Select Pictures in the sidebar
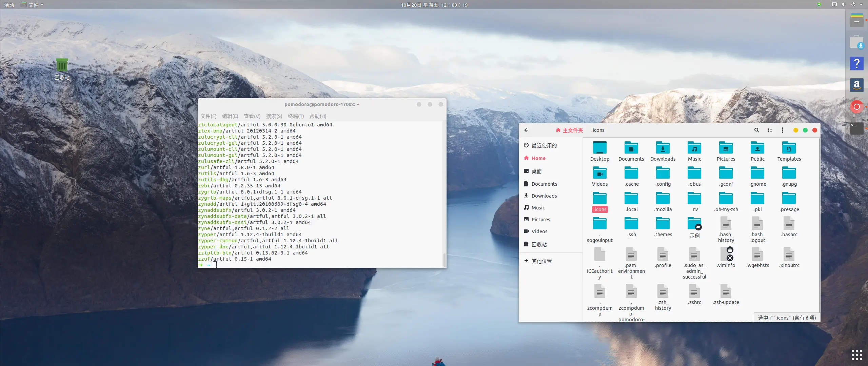Viewport: 868px width, 366px height. pos(540,220)
